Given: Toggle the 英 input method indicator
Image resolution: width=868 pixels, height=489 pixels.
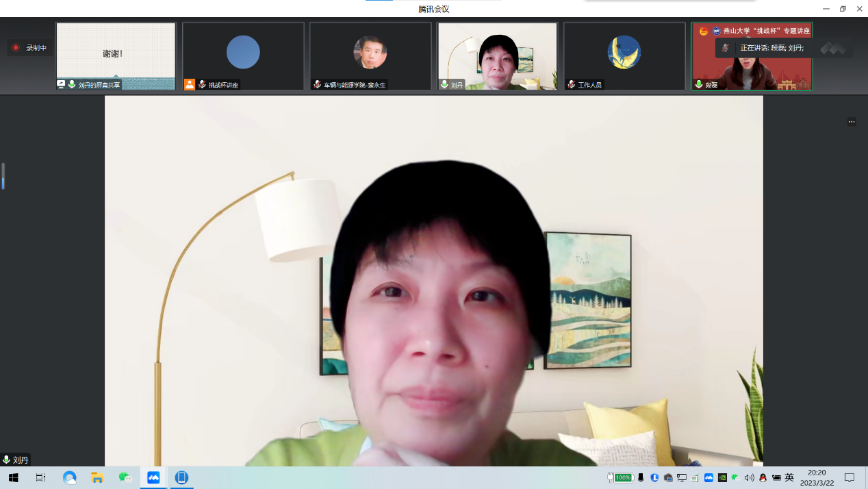Looking at the screenshot, I should 789,477.
